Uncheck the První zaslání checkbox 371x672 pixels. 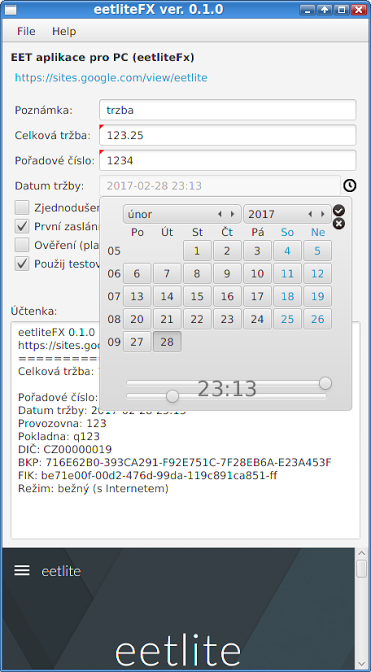tap(22, 226)
